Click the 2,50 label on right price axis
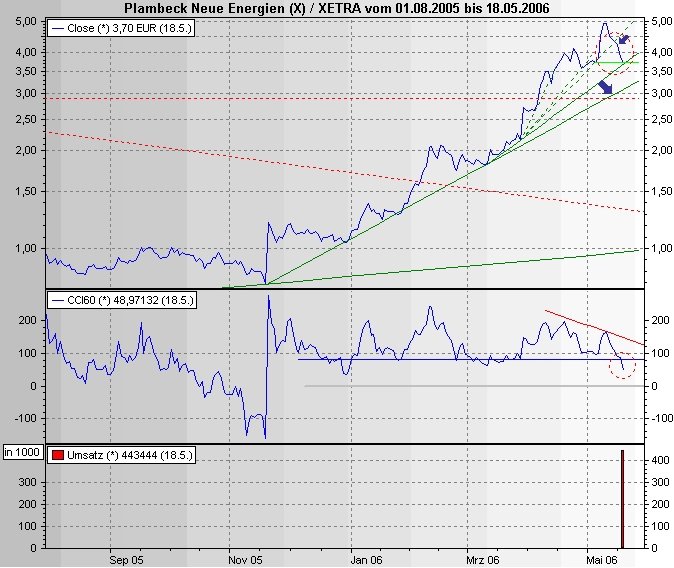This screenshot has height=568, width=674. (662, 119)
